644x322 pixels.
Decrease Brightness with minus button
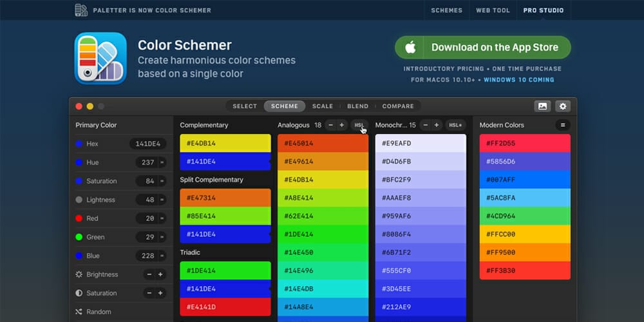coord(149,274)
